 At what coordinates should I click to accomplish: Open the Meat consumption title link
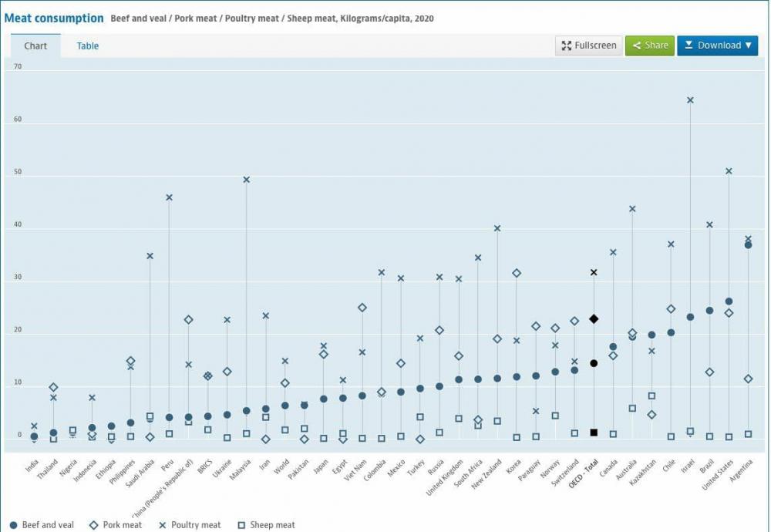[54, 19]
